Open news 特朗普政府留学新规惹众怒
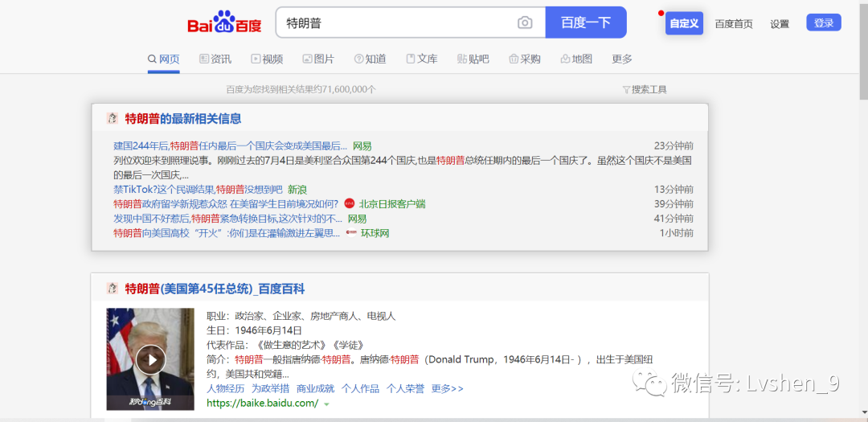868x422 pixels. pos(226,204)
